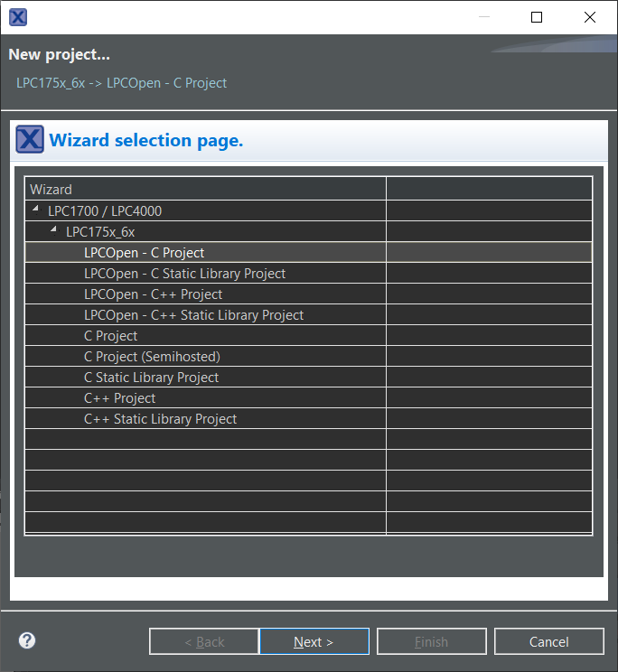Screen dimensions: 618x672
Task: Maximize the New project window
Action: [x=537, y=17]
